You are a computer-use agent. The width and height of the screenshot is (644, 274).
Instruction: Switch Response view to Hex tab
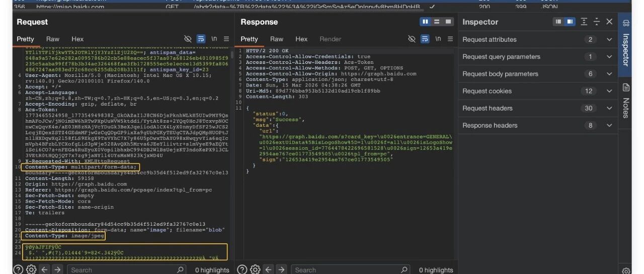[x=301, y=39]
